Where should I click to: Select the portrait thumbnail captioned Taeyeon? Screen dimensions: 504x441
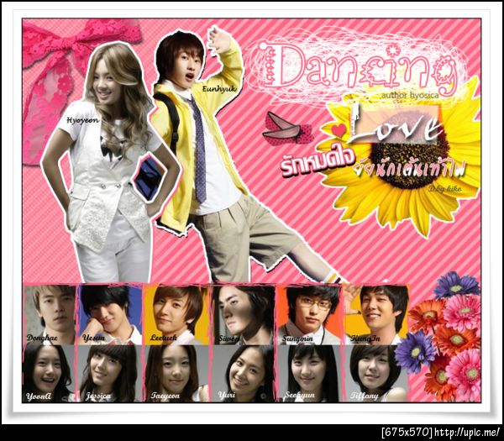click(x=176, y=374)
